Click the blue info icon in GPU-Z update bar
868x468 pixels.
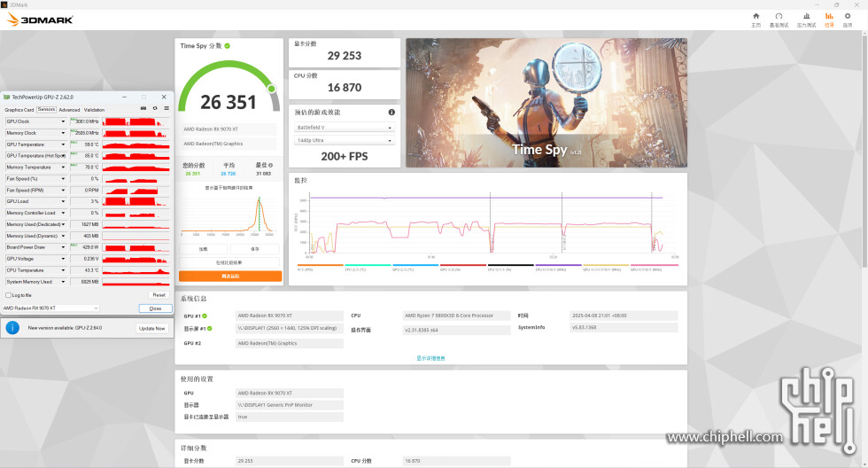click(12, 328)
